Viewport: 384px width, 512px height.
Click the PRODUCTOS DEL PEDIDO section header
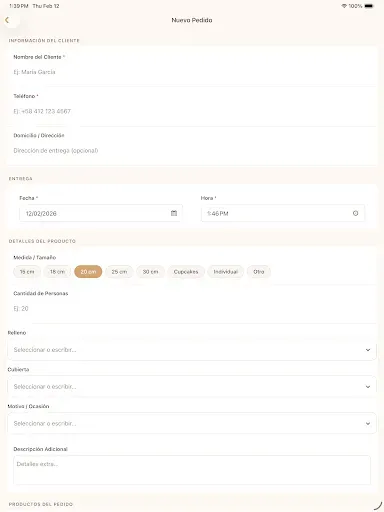(41, 504)
